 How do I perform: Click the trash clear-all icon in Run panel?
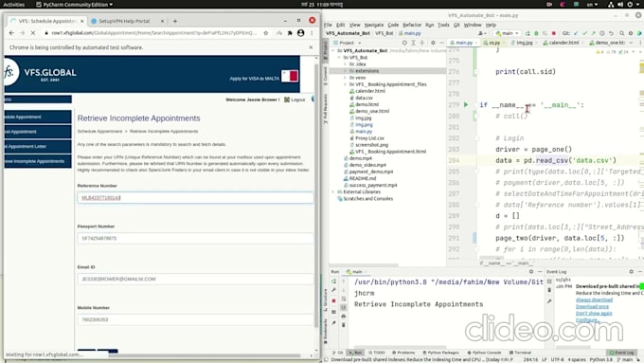click(x=344, y=325)
